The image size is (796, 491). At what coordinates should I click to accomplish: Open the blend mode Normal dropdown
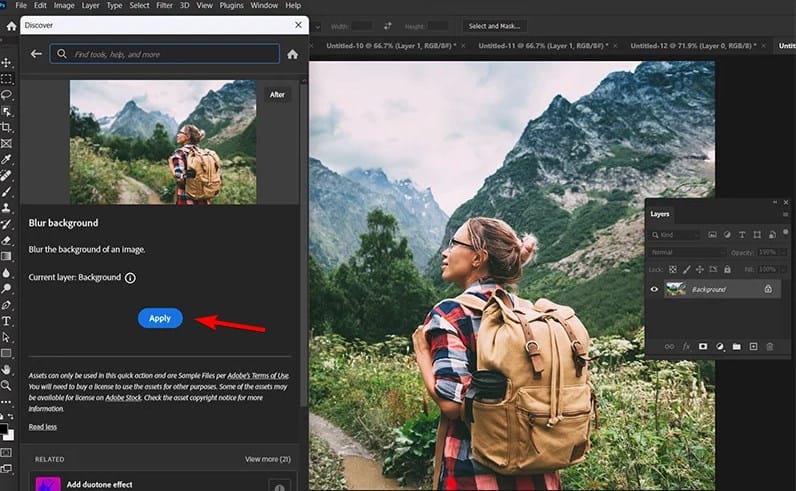coord(688,252)
